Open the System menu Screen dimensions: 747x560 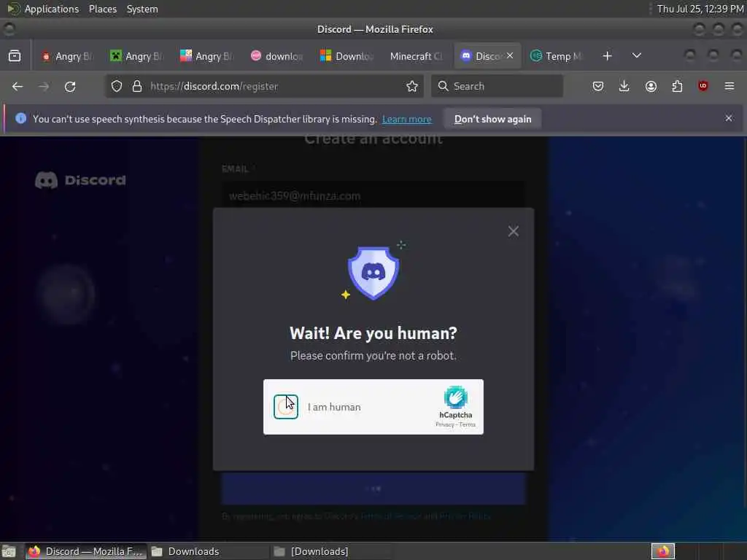point(142,9)
